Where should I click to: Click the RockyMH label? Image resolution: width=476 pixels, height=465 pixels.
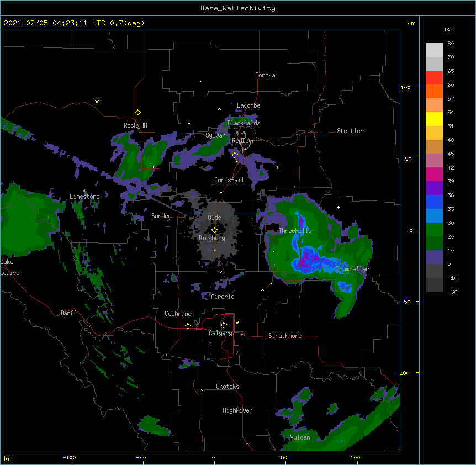[135, 125]
